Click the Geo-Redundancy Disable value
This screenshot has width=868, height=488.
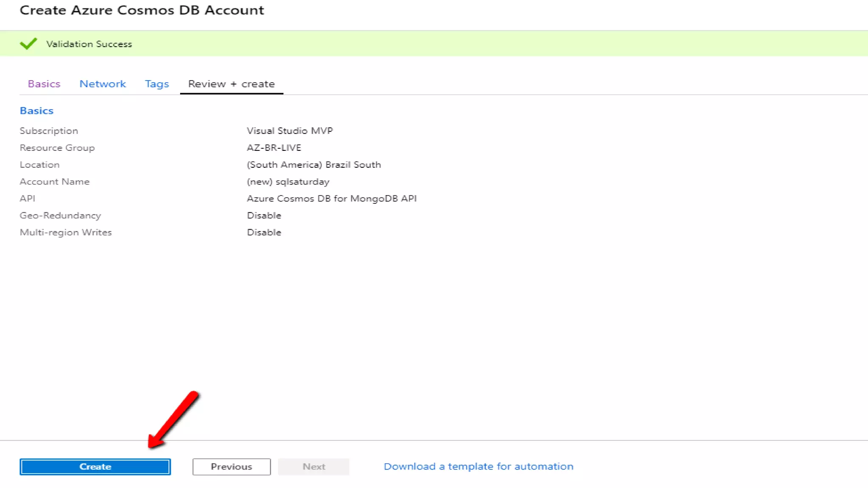[264, 215]
